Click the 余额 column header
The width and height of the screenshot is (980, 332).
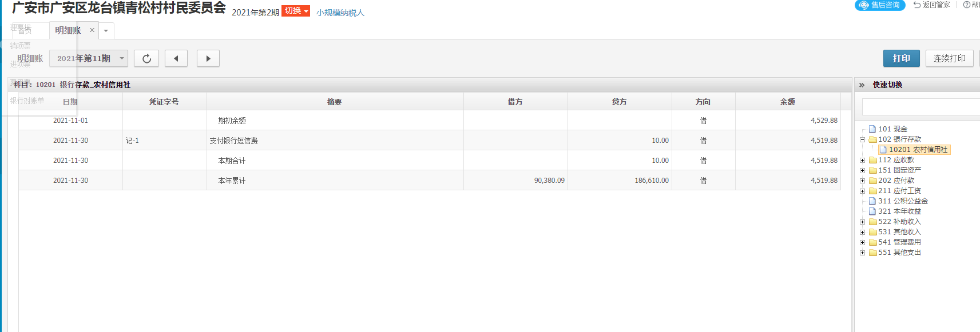pos(788,102)
